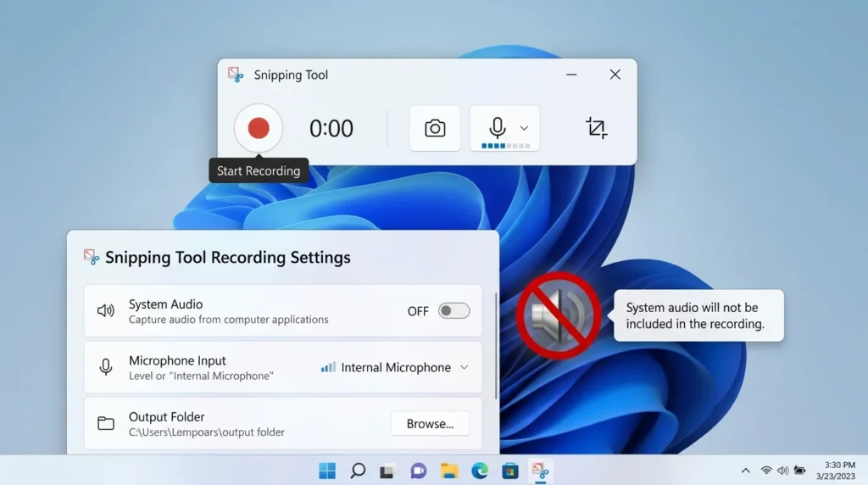
Task: Click the Output Folder label
Action: [167, 417]
